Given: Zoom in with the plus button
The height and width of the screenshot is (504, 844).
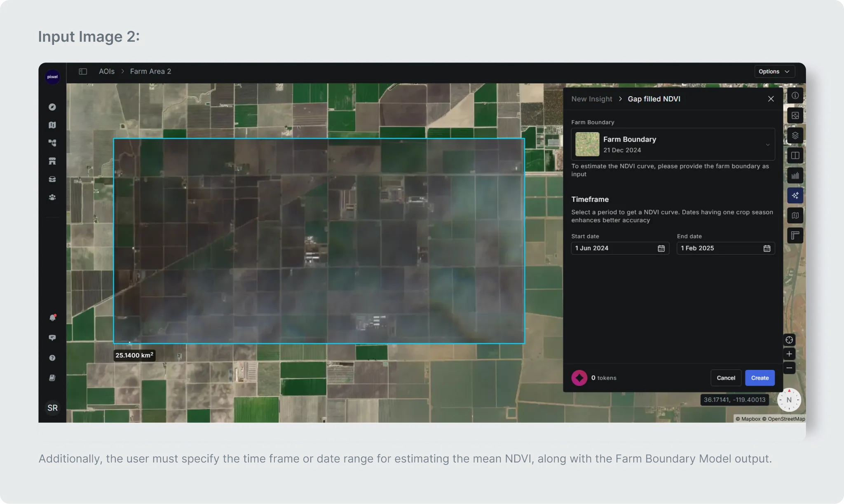Looking at the screenshot, I should pos(789,354).
